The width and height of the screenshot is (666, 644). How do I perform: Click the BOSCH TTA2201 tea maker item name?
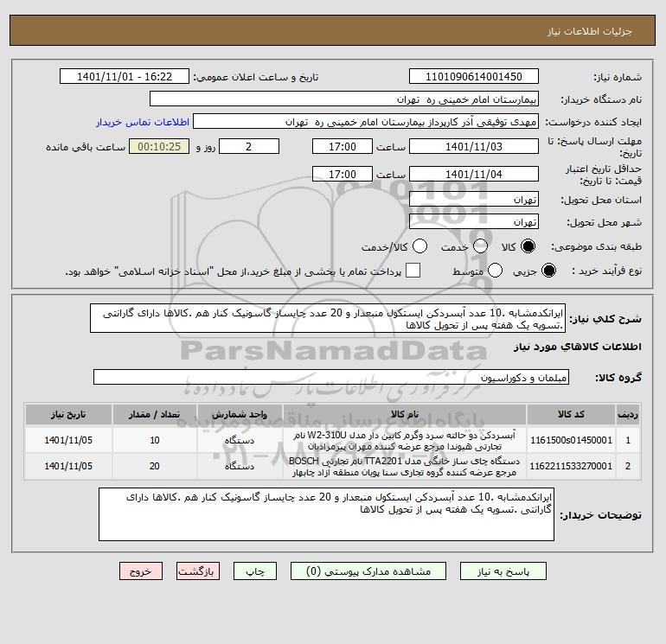(405, 466)
